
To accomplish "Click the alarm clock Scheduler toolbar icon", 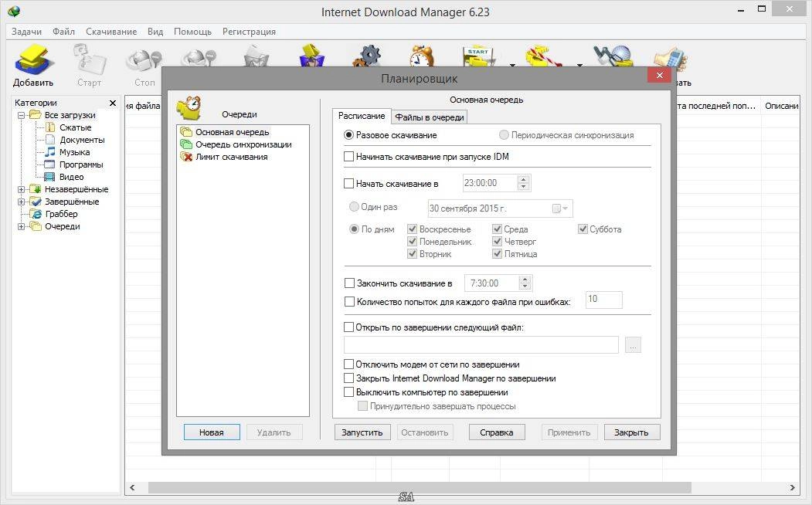I will 422,56.
